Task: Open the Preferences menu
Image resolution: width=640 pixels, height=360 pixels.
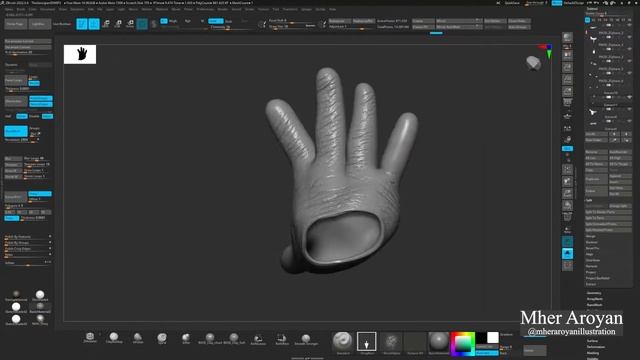Action: point(205,9)
